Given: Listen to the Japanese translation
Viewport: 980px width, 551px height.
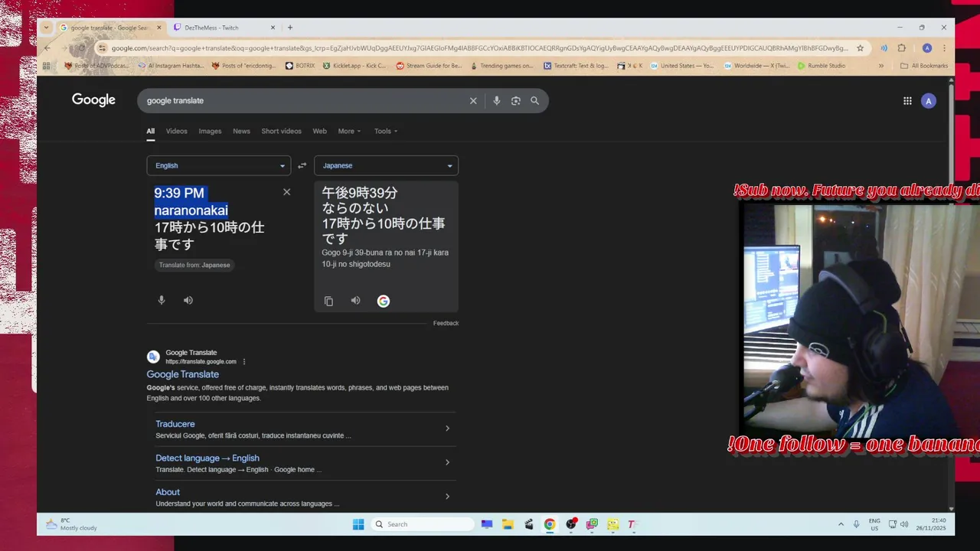Looking at the screenshot, I should tap(355, 301).
